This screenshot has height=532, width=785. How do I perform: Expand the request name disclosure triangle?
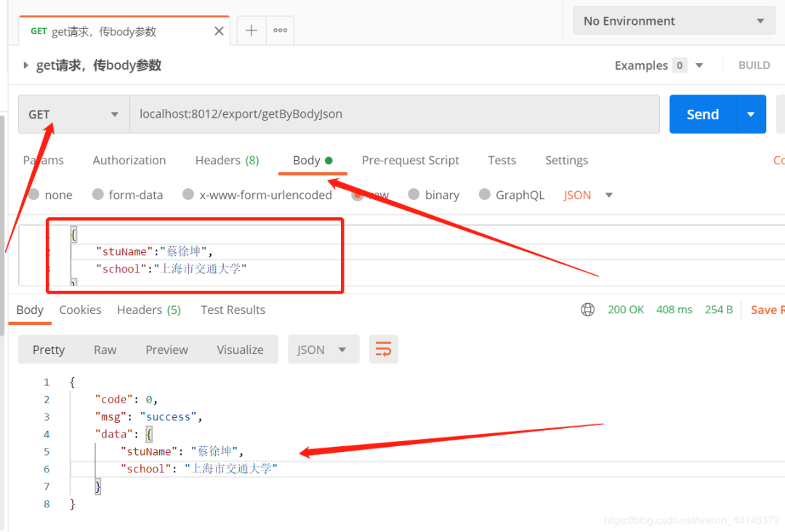[25, 65]
